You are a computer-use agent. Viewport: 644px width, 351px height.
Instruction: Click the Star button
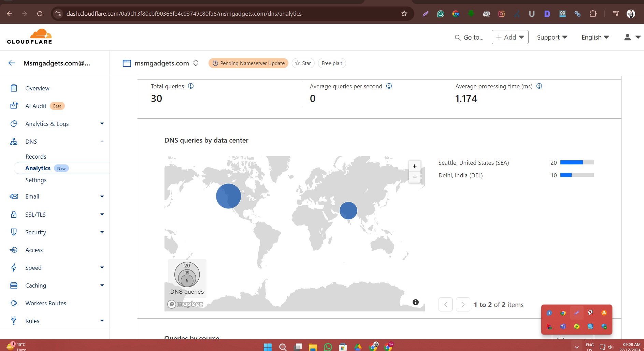[303, 63]
